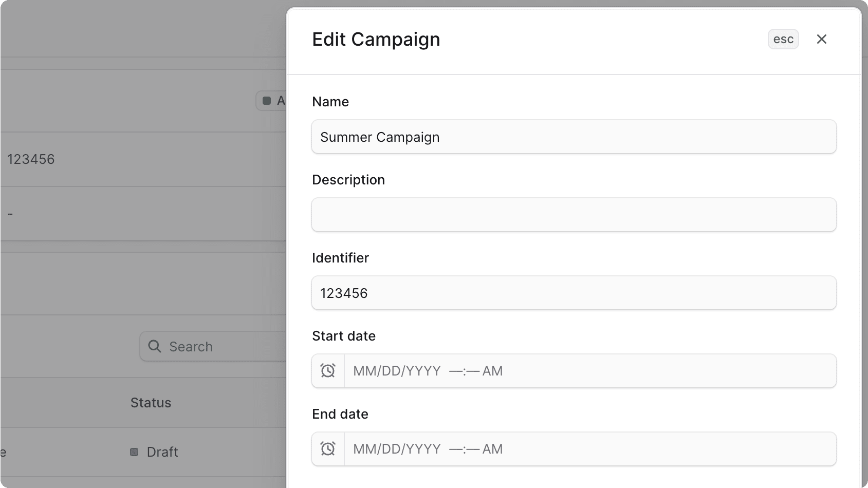Click the search magnifier icon

click(x=155, y=346)
